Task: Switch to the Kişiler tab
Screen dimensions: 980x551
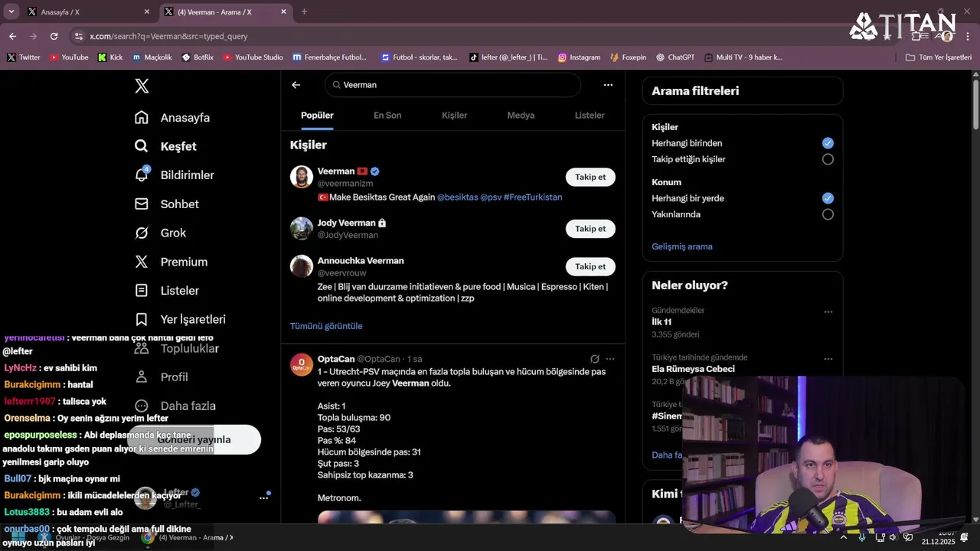Action: pyautogui.click(x=454, y=116)
